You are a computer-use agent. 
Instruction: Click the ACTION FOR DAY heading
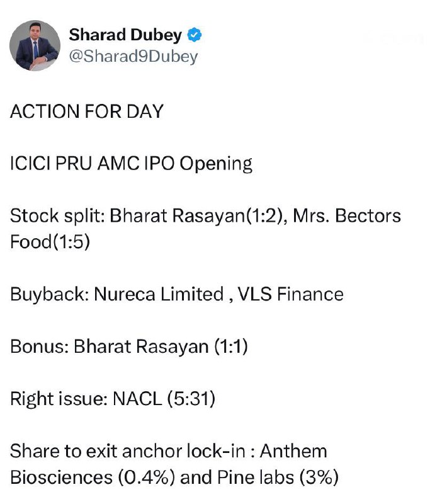click(87, 112)
